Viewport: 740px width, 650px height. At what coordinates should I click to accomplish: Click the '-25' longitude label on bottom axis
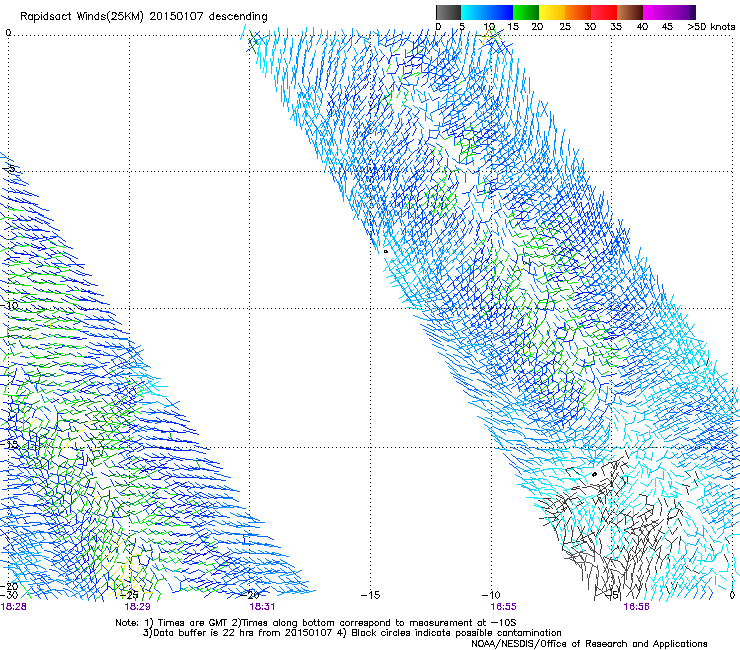tap(130, 595)
